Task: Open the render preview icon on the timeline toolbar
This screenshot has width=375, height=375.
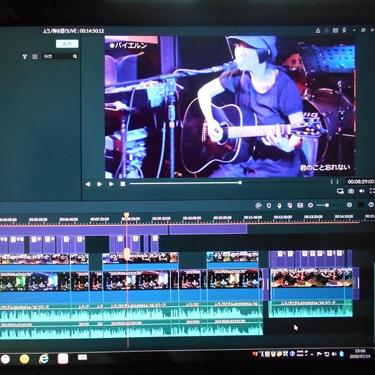Action: pyautogui.click(x=258, y=206)
